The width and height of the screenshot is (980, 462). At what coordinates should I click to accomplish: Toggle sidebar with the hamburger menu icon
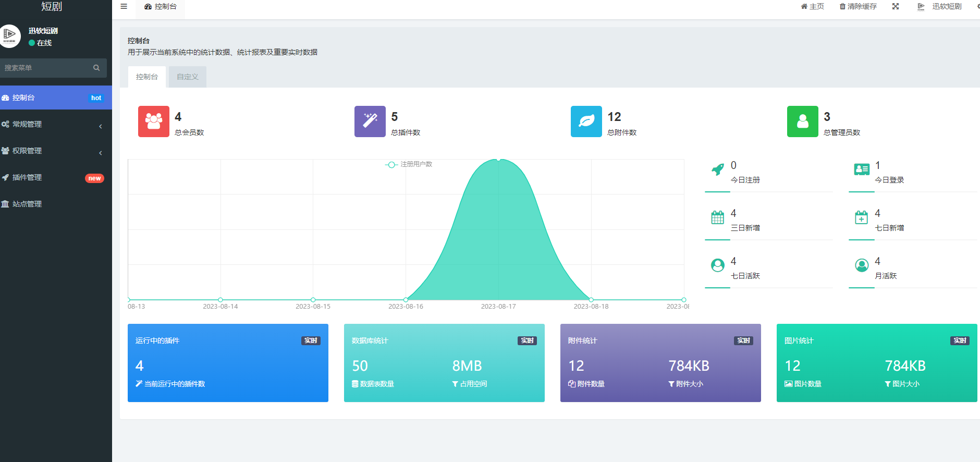(x=124, y=7)
